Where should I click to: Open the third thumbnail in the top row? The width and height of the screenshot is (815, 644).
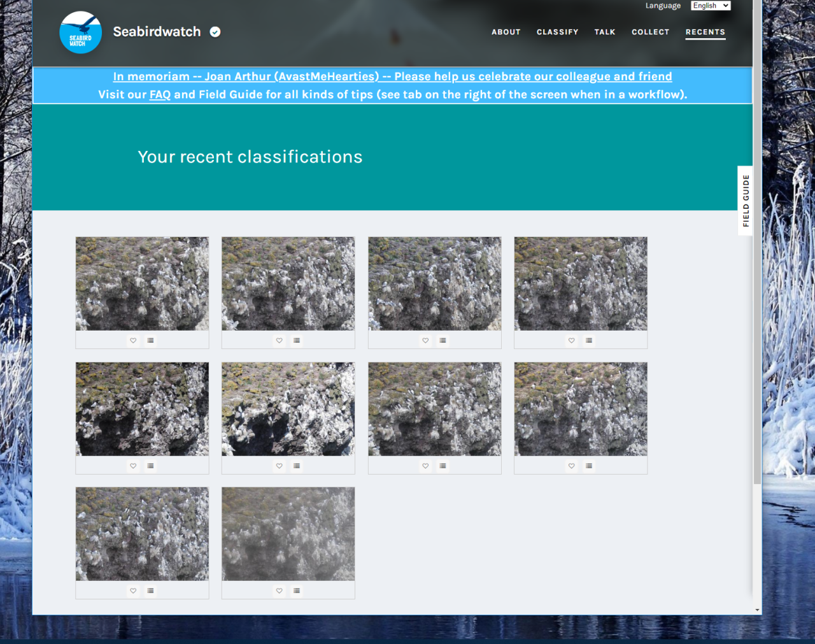coord(435,283)
